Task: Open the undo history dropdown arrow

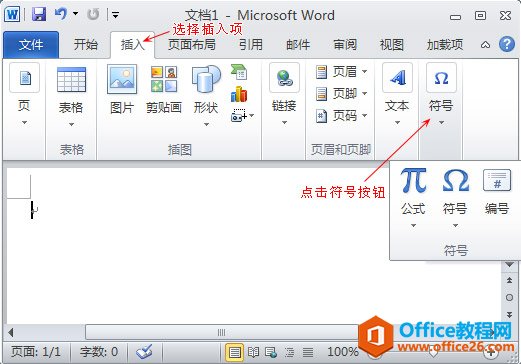Action: click(x=76, y=14)
